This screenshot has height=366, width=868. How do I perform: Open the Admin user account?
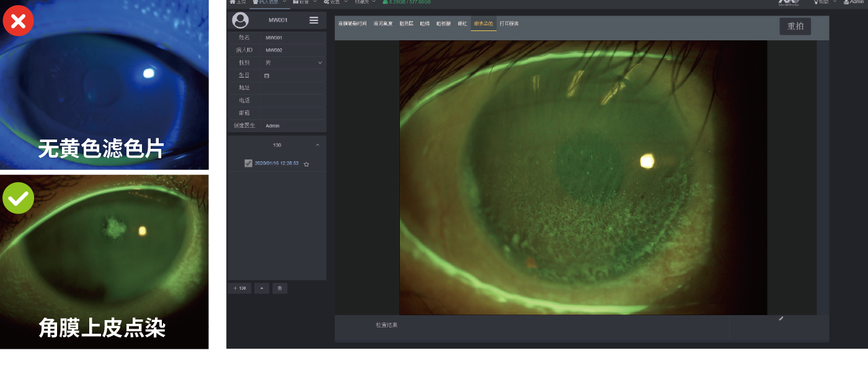854,2
